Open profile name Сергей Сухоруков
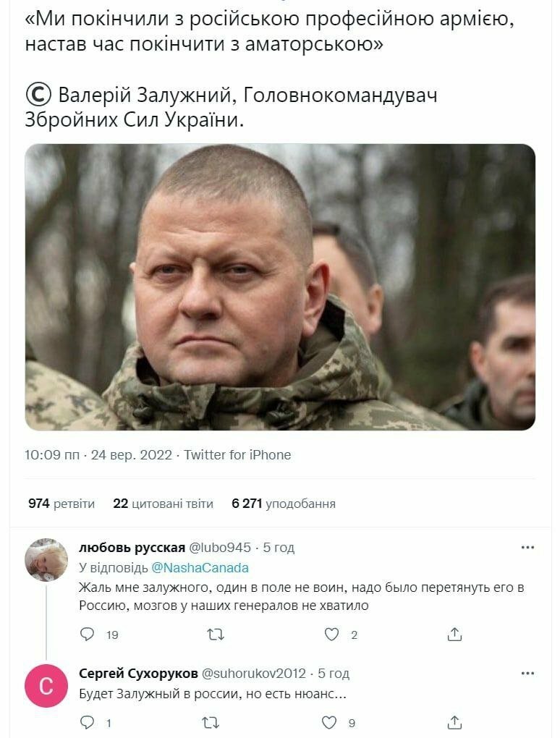This screenshot has width=560, height=738. coord(138,674)
